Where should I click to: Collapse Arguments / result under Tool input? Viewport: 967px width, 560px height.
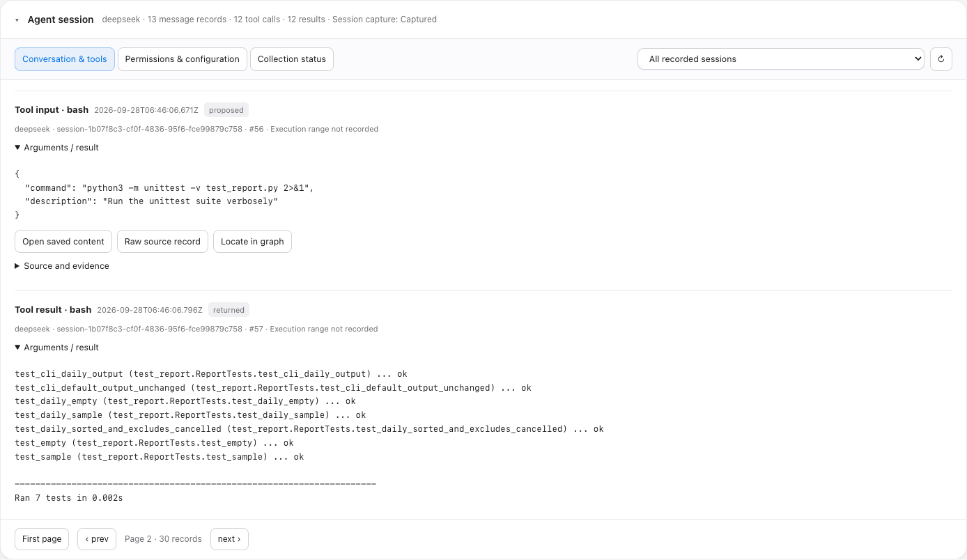pyautogui.click(x=56, y=148)
